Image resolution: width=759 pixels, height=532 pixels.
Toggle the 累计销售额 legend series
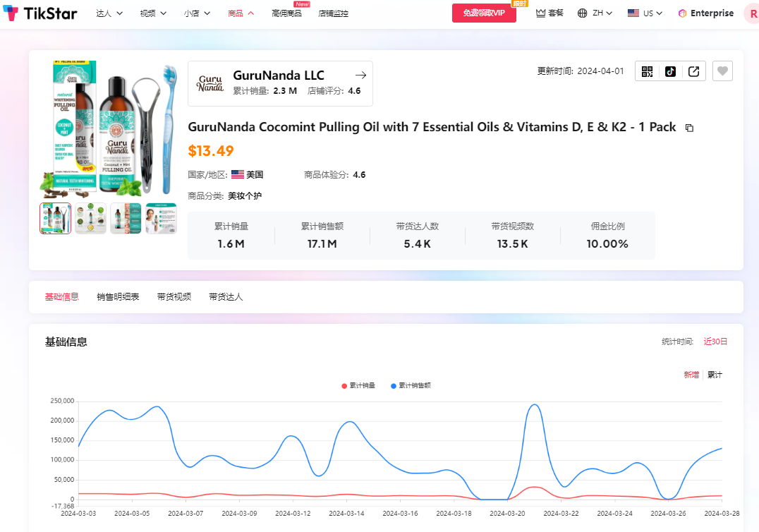tap(411, 385)
